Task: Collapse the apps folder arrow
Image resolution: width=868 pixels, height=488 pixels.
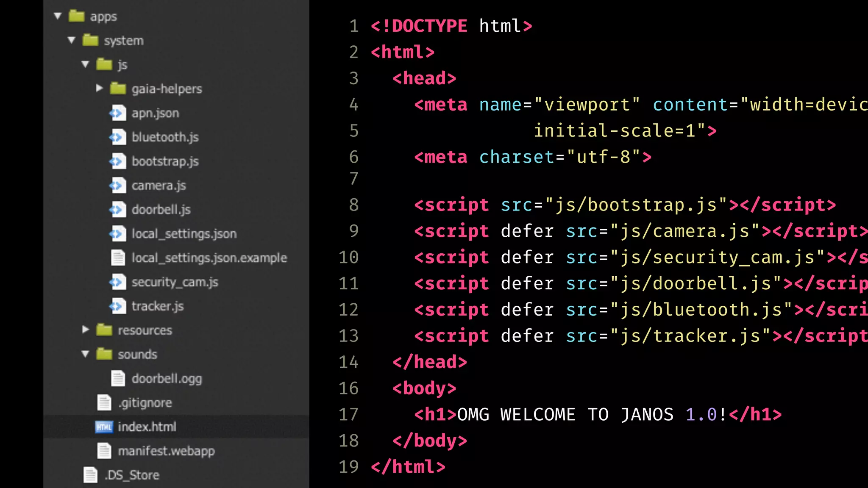Action: 58,16
